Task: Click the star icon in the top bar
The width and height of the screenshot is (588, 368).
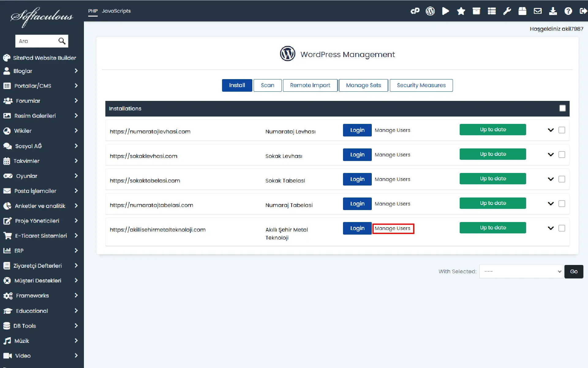Action: coord(461,11)
